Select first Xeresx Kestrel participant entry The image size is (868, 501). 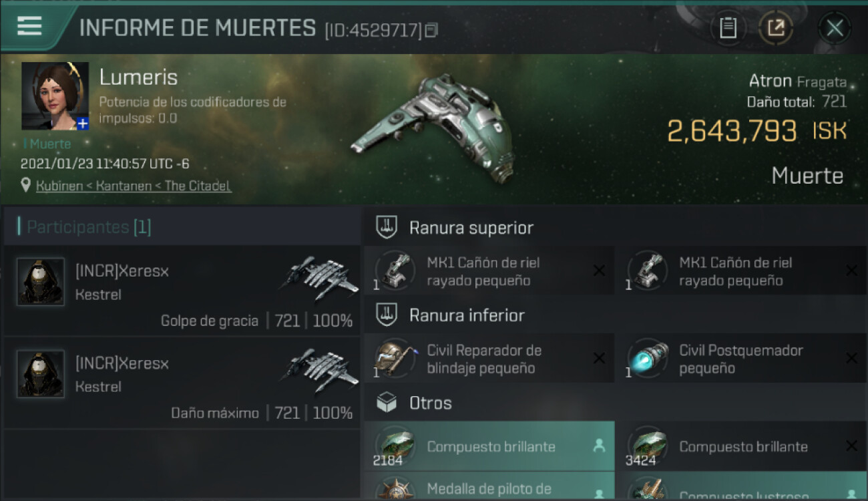(x=182, y=291)
